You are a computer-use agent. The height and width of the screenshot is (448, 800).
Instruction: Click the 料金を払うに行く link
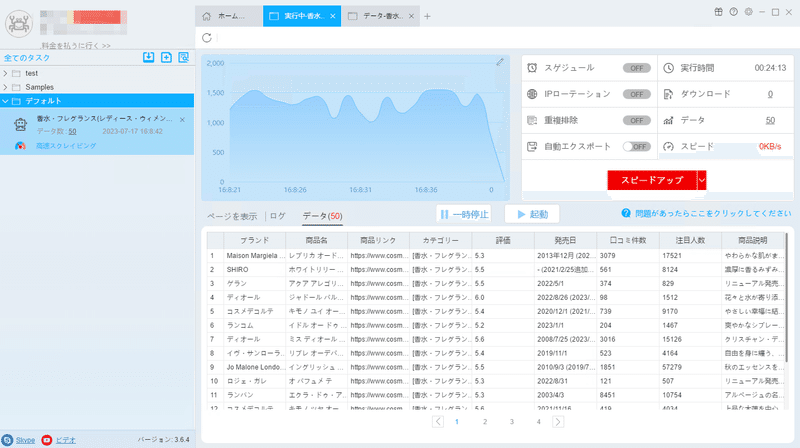tap(76, 45)
